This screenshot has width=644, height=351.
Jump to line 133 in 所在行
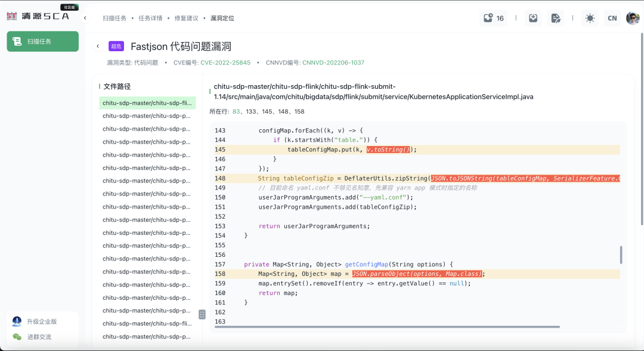(251, 111)
